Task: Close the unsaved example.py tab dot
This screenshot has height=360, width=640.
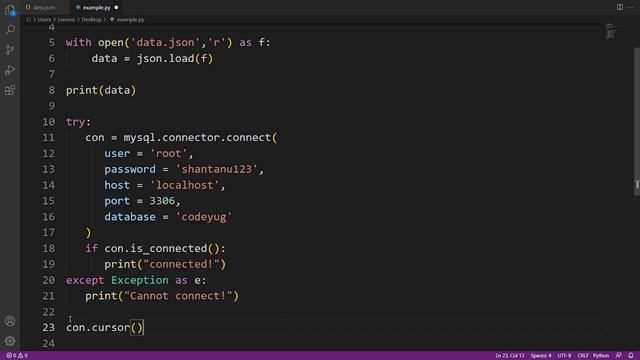Action: (116, 7)
